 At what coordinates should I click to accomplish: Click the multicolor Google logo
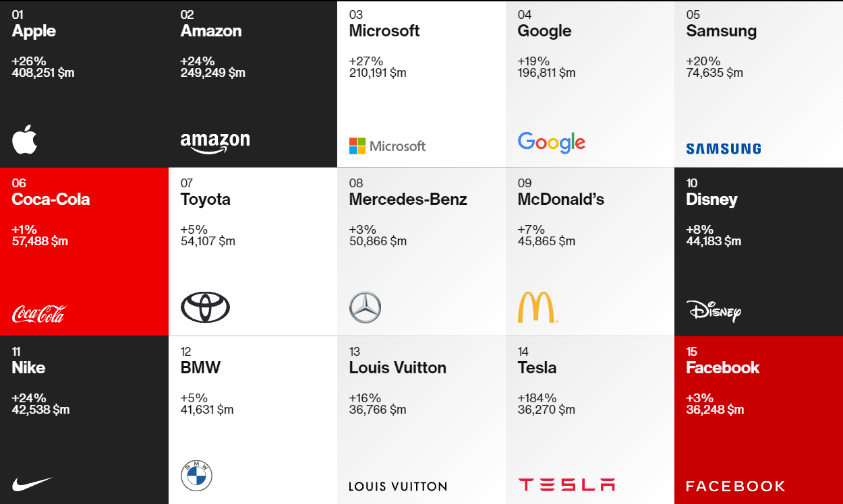coord(551,142)
